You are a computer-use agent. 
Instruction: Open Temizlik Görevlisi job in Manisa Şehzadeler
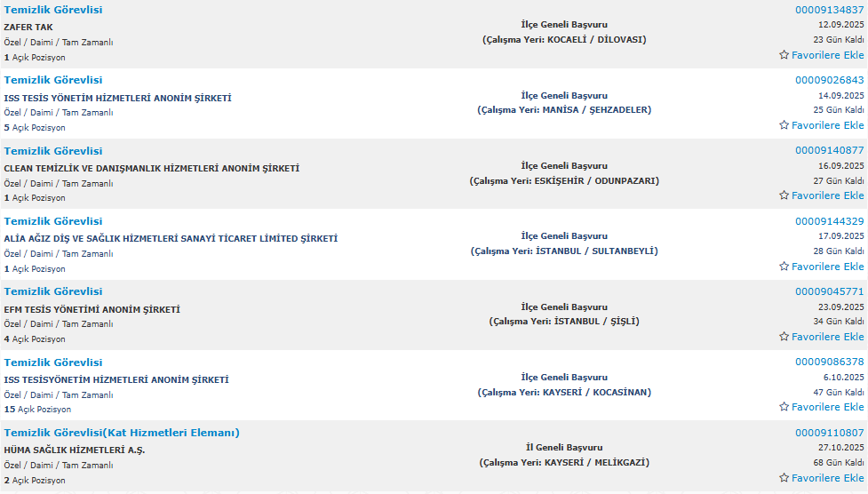point(53,80)
